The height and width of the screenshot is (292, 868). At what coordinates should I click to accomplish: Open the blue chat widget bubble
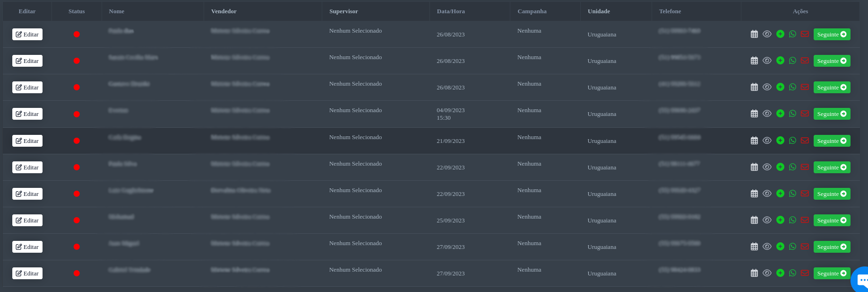click(861, 280)
